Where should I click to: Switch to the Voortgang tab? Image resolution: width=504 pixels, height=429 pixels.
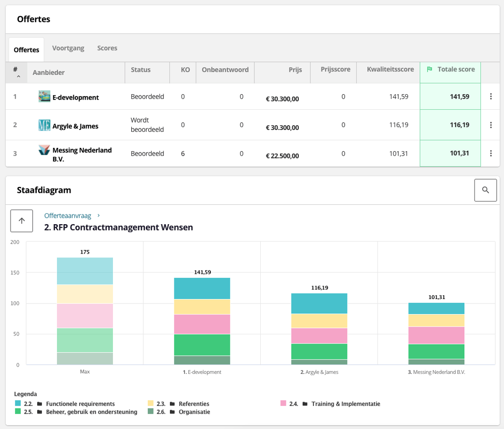[68, 48]
